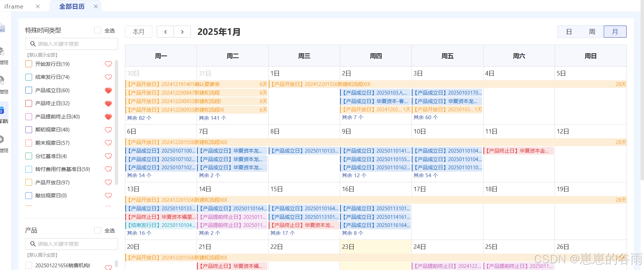This screenshot has width=644, height=270.
Task: Toggle 全选 for 产品 section
Action: coord(98,230)
